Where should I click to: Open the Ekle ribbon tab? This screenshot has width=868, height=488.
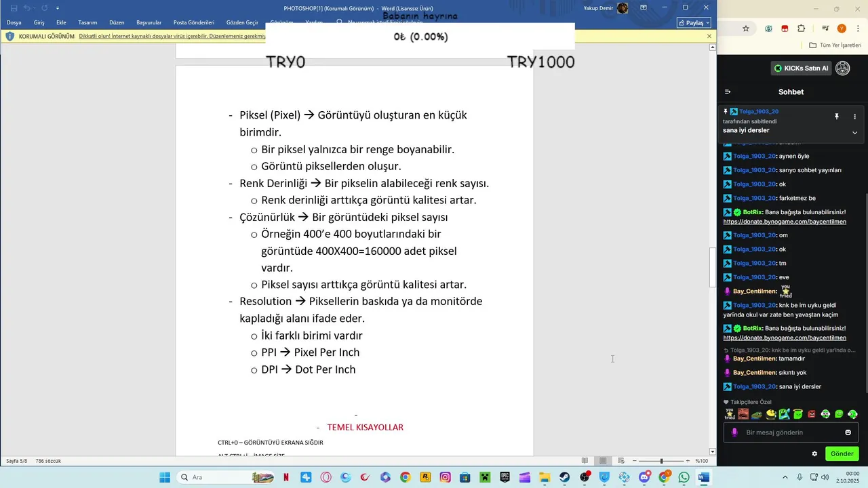[x=61, y=22]
